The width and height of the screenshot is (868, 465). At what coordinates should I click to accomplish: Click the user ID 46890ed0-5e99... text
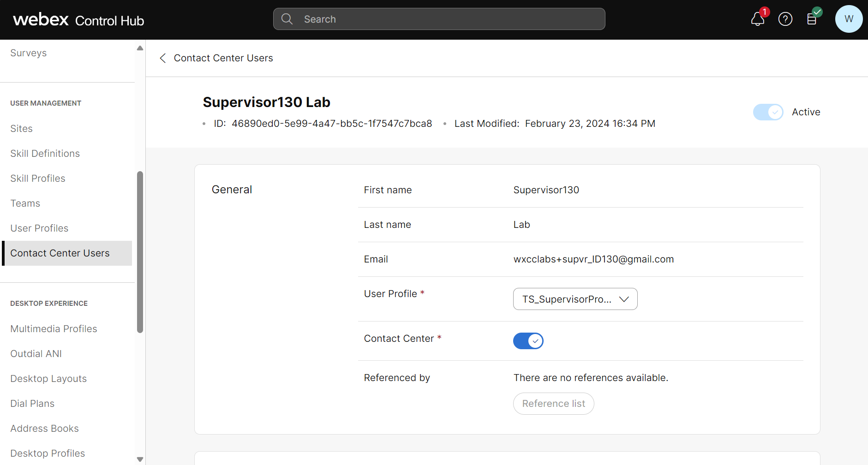pyautogui.click(x=332, y=124)
